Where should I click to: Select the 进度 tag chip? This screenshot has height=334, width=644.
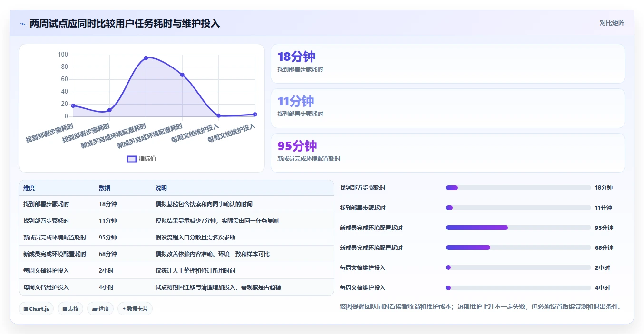pyautogui.click(x=100, y=309)
